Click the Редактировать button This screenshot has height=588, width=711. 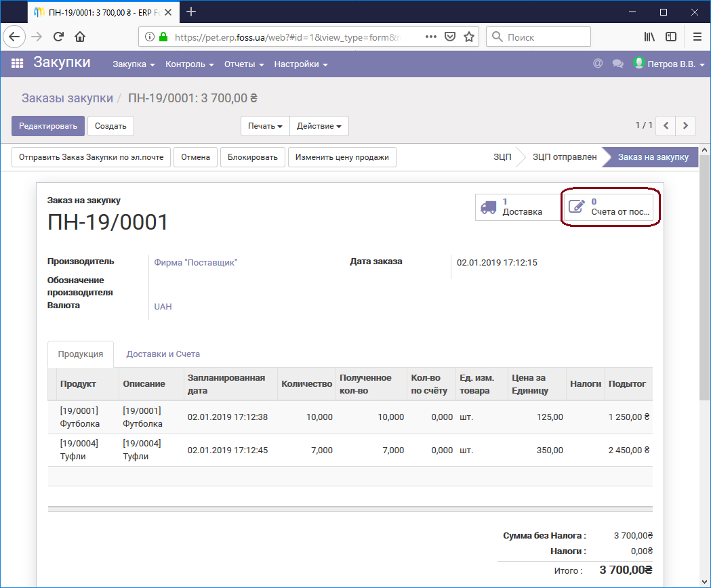click(48, 126)
